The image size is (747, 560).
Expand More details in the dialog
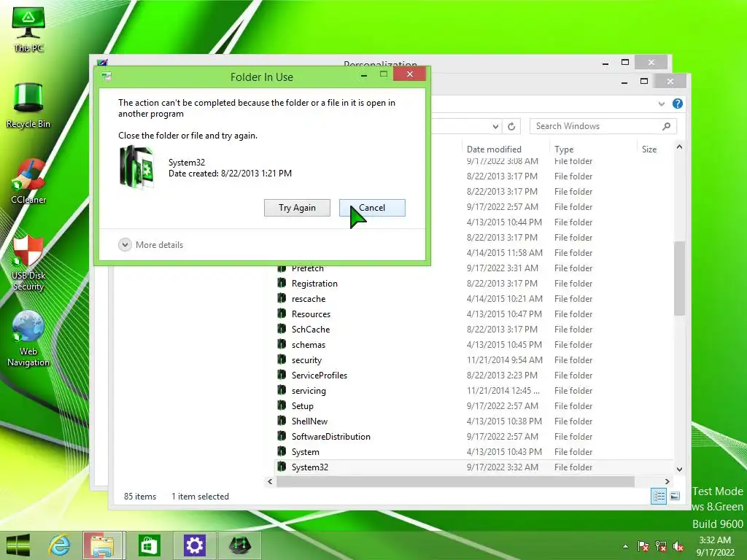(x=150, y=245)
